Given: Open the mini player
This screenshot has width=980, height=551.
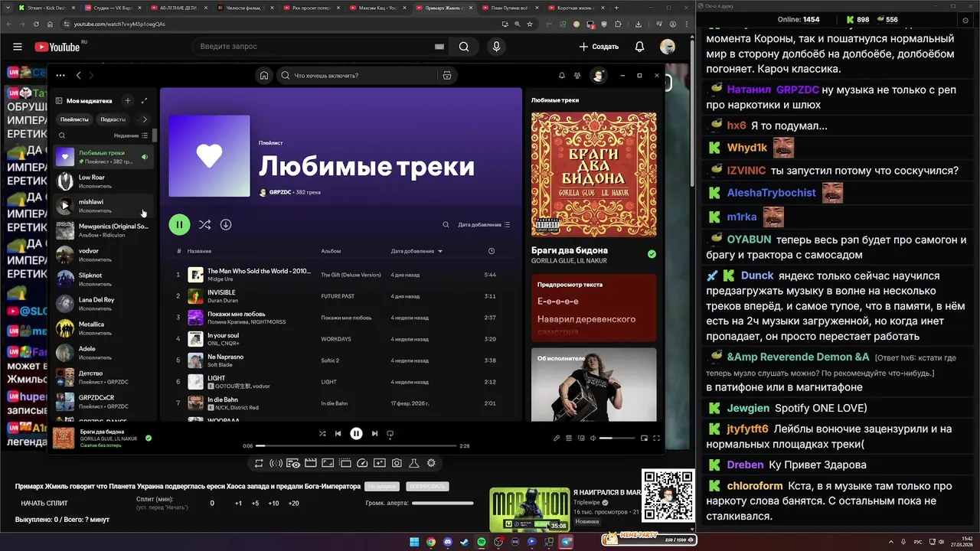Looking at the screenshot, I should pos(644,439).
